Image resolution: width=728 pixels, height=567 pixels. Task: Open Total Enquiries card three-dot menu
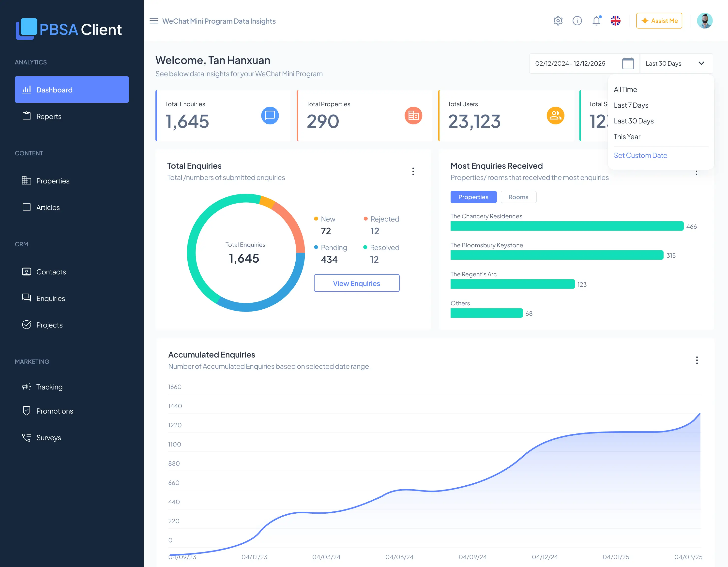413,171
